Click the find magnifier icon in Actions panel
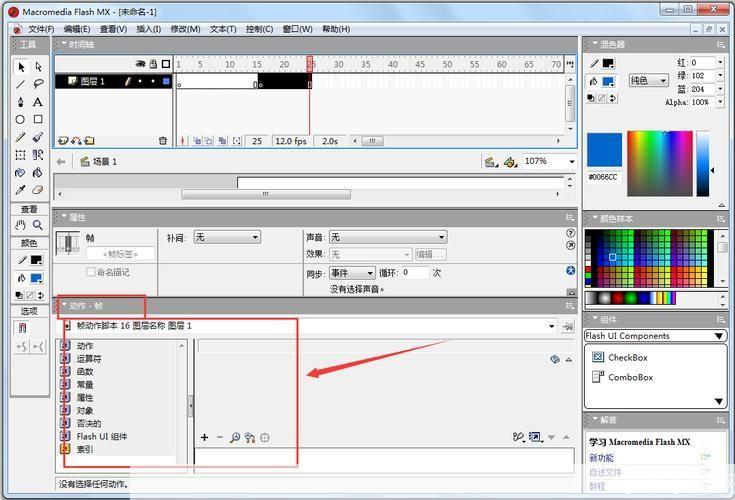The width and height of the screenshot is (735, 500). 235,438
